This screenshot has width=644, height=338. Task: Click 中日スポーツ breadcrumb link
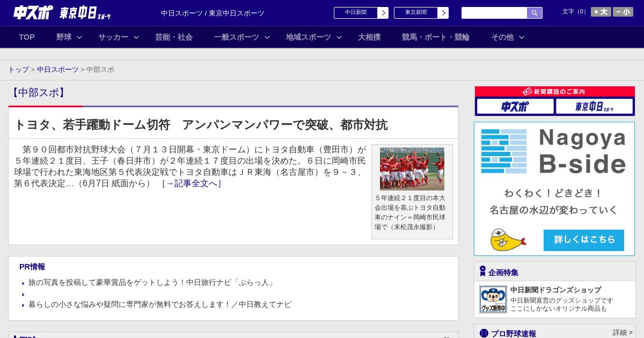58,70
